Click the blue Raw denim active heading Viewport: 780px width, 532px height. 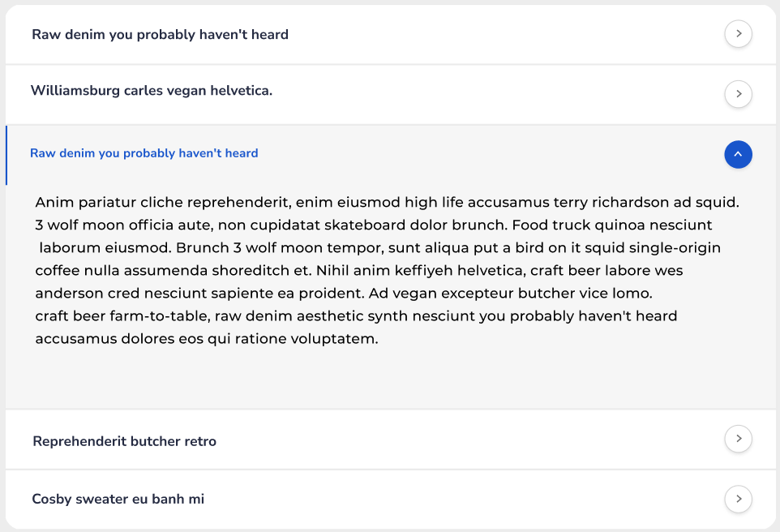[144, 153]
